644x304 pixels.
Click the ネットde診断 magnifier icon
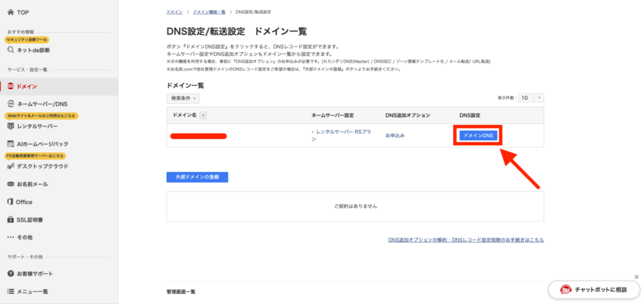[11, 50]
